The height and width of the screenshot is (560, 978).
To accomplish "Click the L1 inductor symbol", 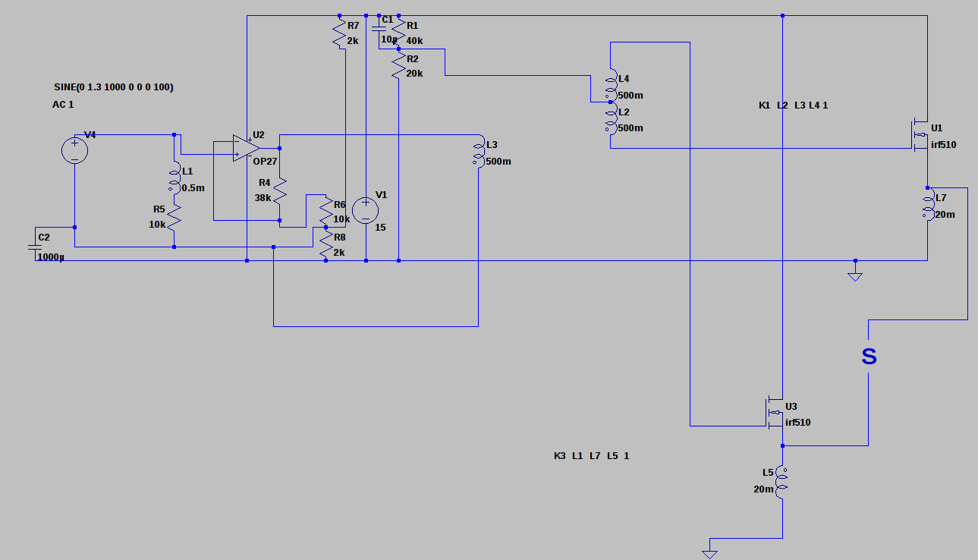I will pyautogui.click(x=175, y=179).
